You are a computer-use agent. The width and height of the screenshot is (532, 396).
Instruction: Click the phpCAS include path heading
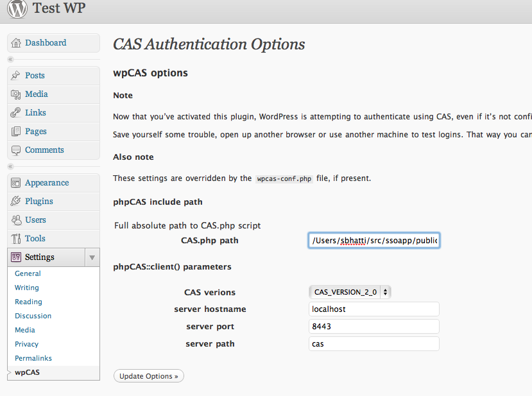158,202
